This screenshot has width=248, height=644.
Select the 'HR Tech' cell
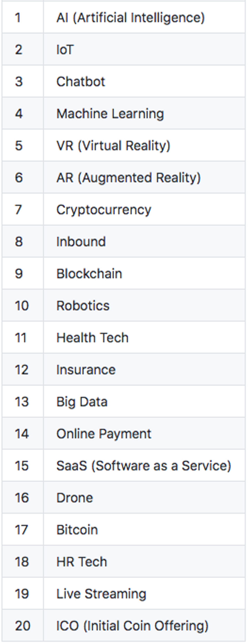pos(82,562)
